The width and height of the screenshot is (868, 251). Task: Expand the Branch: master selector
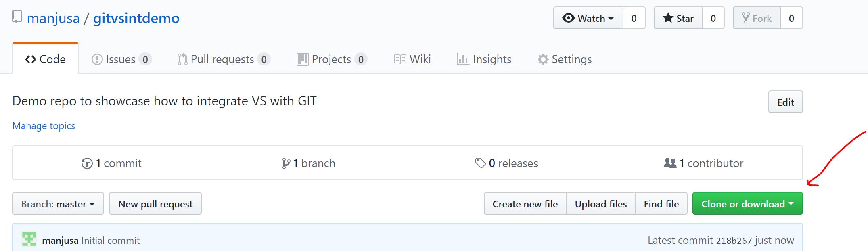58,204
